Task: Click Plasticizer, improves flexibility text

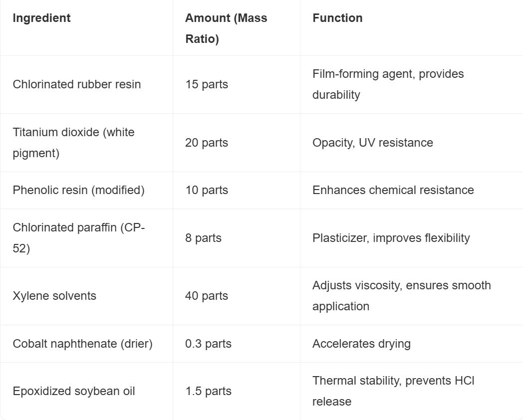Action: 391,238
